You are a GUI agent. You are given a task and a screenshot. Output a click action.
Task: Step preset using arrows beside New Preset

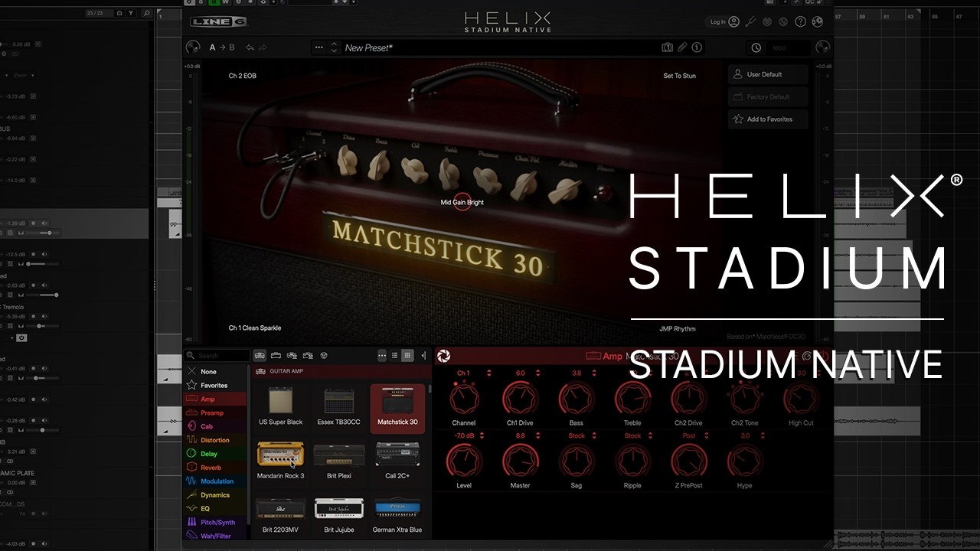pos(334,47)
